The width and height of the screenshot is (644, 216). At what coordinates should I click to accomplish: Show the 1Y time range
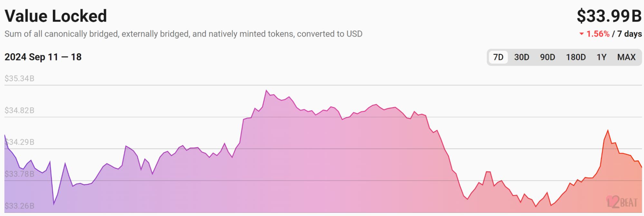[x=601, y=57]
